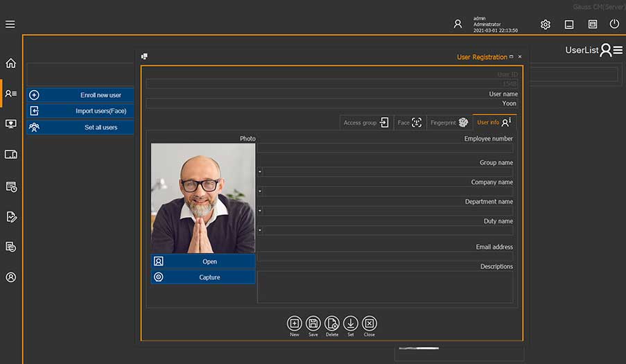Click Capture photo button

tap(203, 277)
